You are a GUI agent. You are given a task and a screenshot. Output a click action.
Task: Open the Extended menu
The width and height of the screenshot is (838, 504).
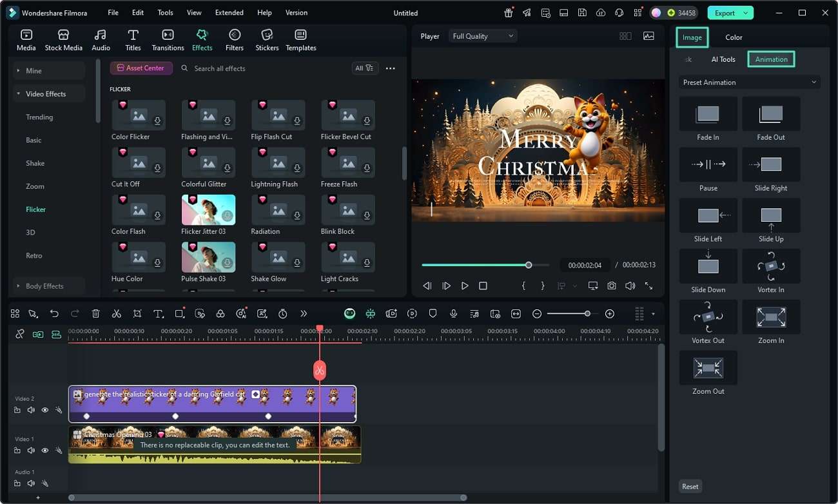(x=229, y=12)
